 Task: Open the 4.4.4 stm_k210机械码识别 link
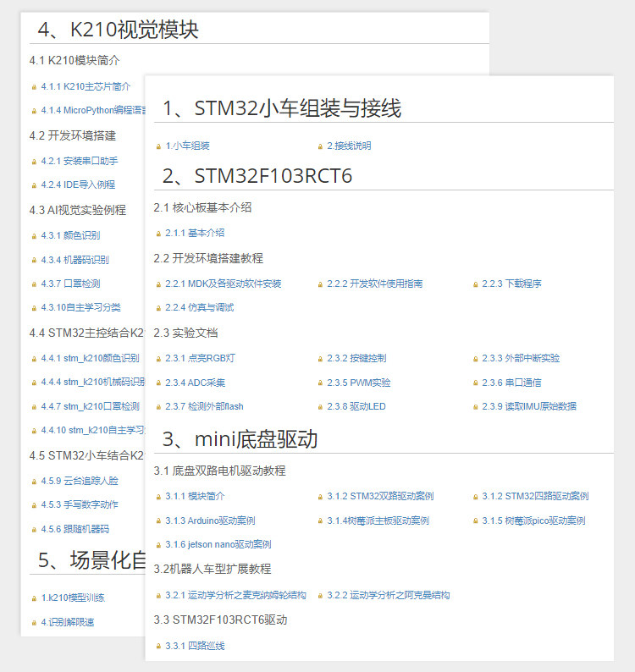93,382
